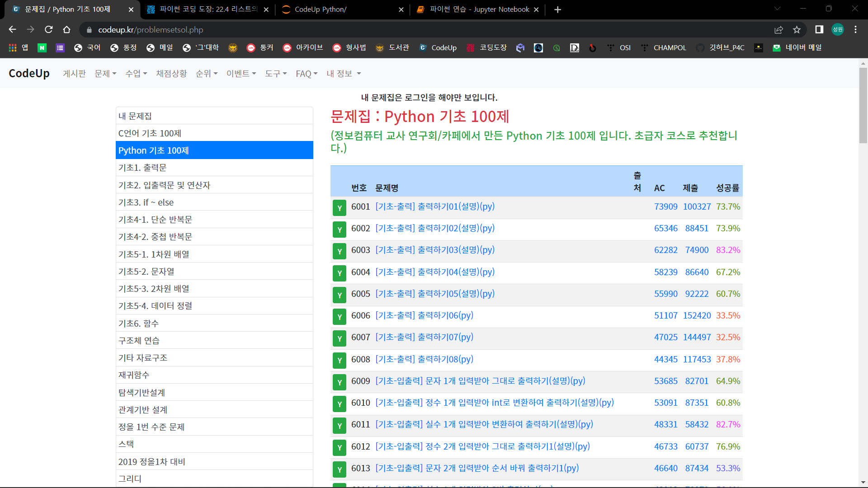868x488 pixels.
Task: Open the apps grid bookmark icon
Action: pos(13,47)
